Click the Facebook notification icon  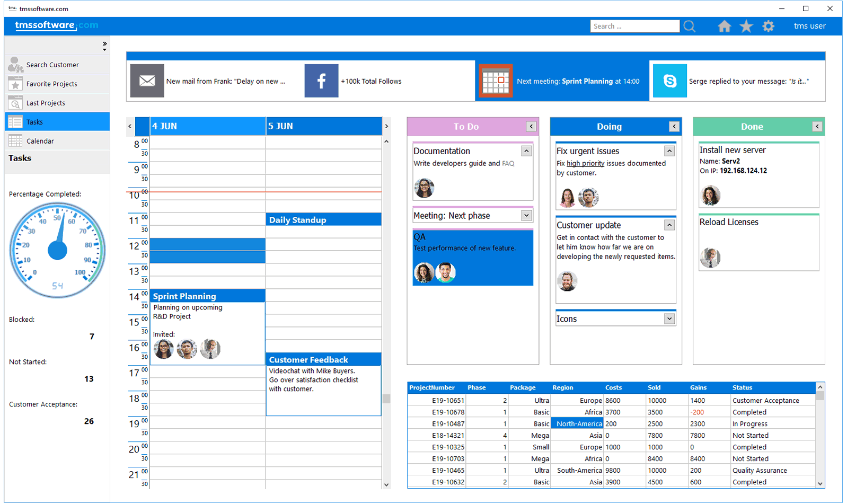pyautogui.click(x=321, y=81)
